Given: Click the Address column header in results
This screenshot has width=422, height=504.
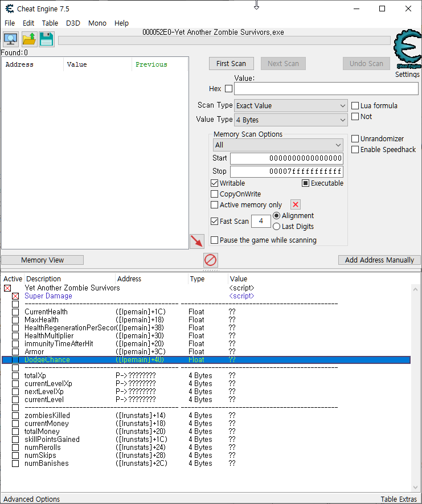Looking at the screenshot, I should (x=32, y=64).
